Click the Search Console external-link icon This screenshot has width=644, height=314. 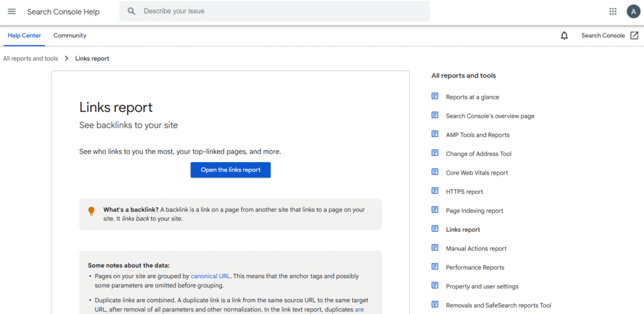635,36
